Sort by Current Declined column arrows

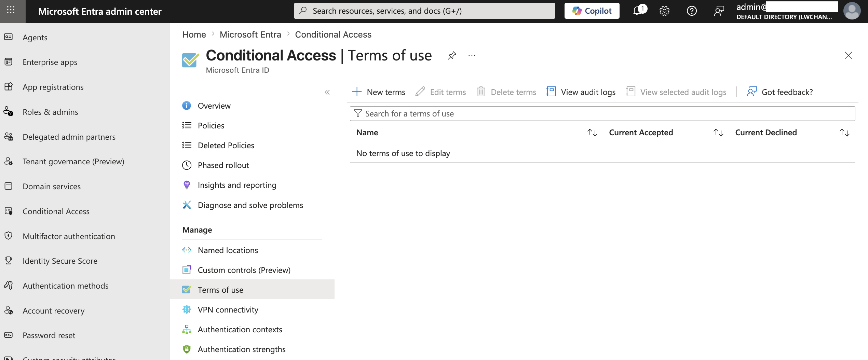point(844,133)
